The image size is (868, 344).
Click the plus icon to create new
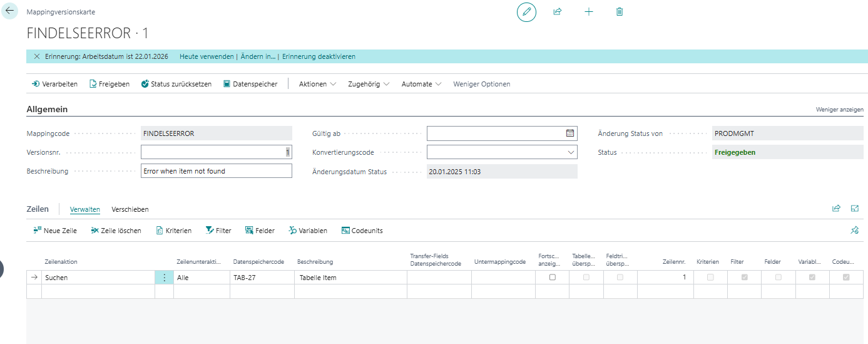coord(588,12)
